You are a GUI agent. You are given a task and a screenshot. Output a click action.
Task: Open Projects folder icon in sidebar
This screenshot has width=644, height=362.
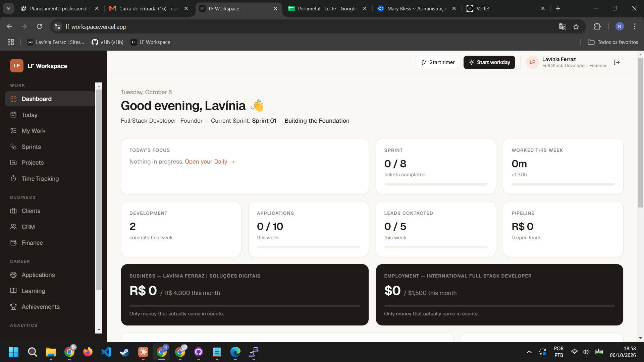[13, 163]
